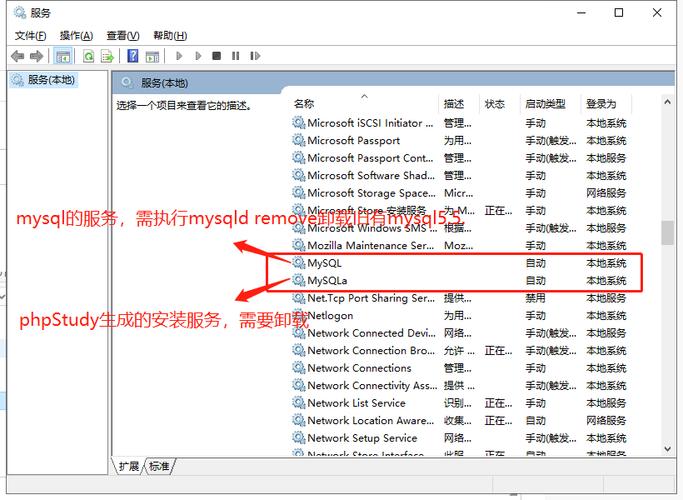Click the Export list toolbar icon
The image size is (683, 500).
tap(107, 56)
